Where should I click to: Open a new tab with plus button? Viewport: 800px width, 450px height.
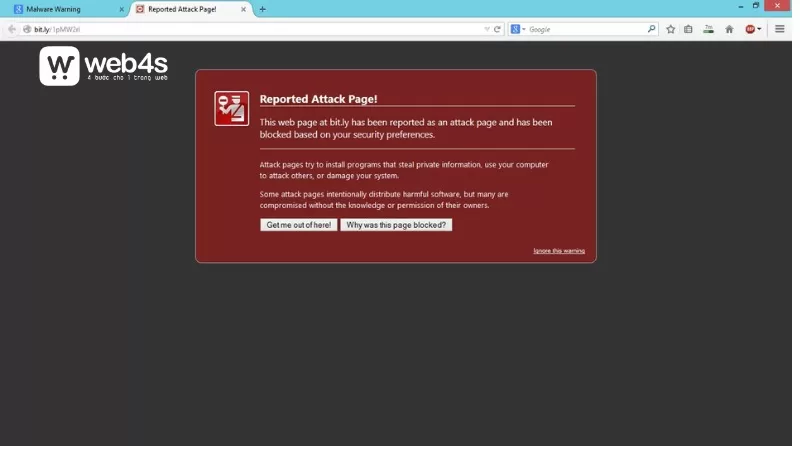click(x=263, y=9)
